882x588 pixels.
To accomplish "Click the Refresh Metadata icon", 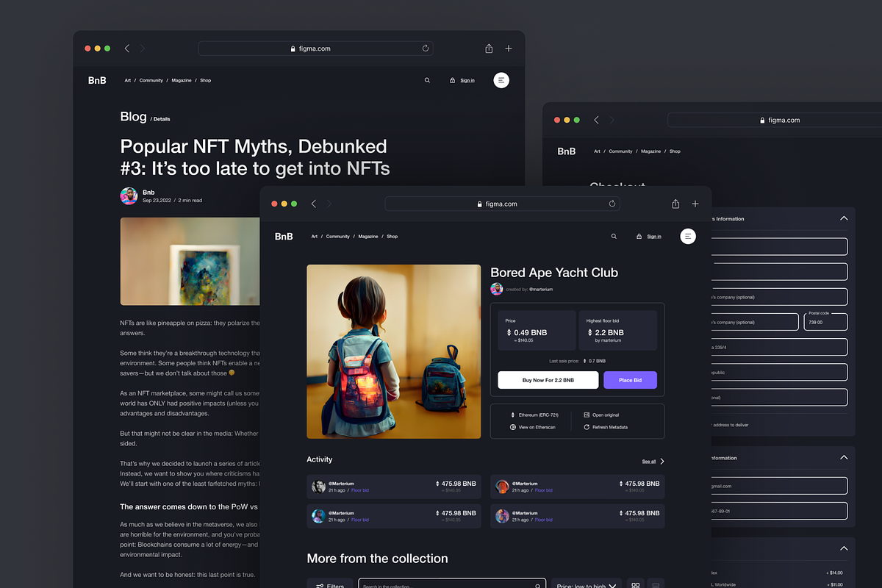I will pyautogui.click(x=587, y=427).
